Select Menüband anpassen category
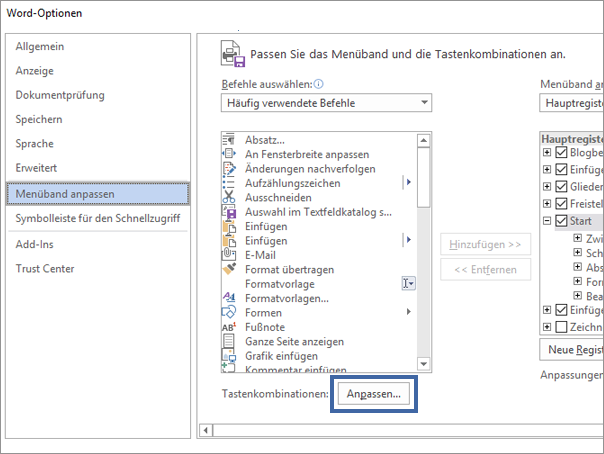 coord(98,193)
